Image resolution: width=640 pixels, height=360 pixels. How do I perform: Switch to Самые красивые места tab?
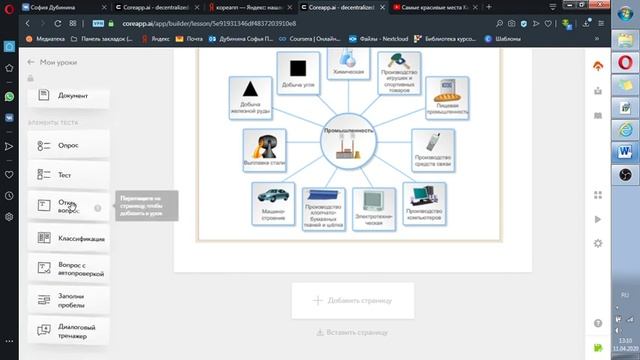coord(435,7)
